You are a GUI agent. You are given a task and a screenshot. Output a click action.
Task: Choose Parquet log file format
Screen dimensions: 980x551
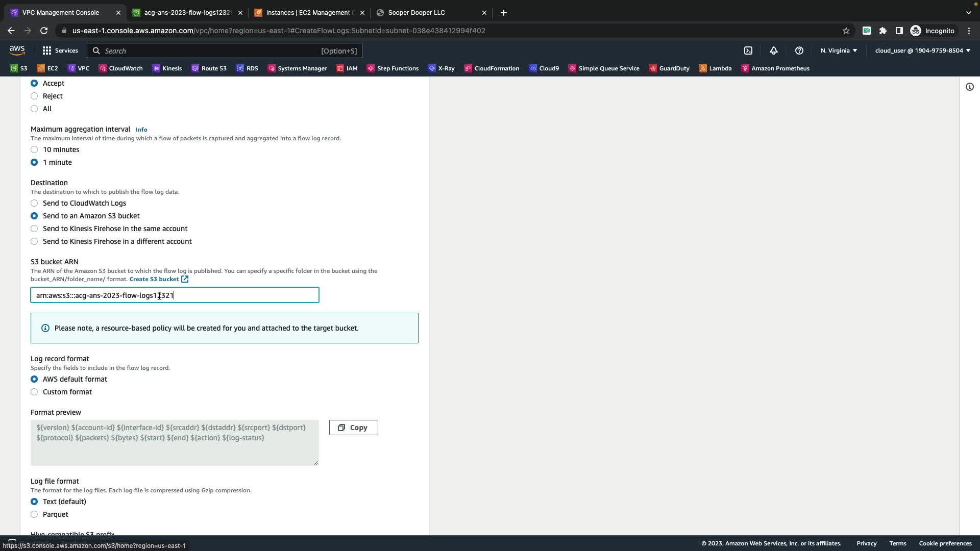pos(34,514)
